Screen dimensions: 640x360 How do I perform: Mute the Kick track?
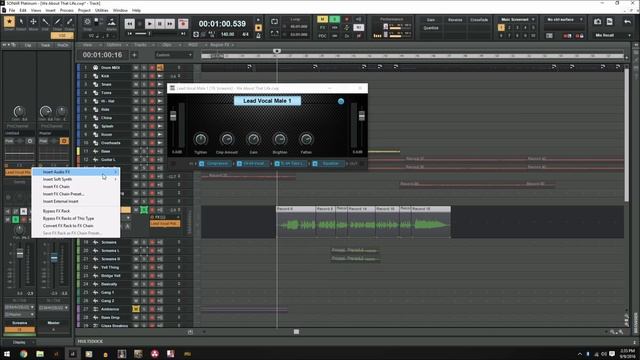136,76
